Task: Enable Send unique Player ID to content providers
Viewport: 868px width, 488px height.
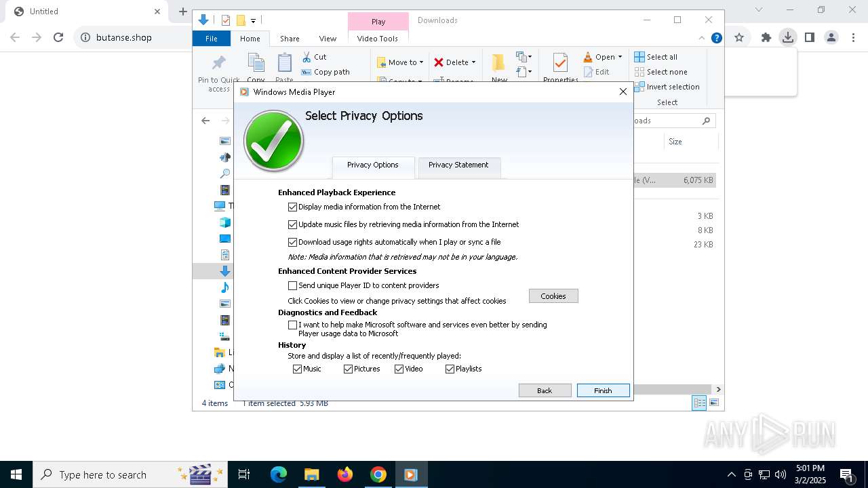Action: (x=293, y=285)
